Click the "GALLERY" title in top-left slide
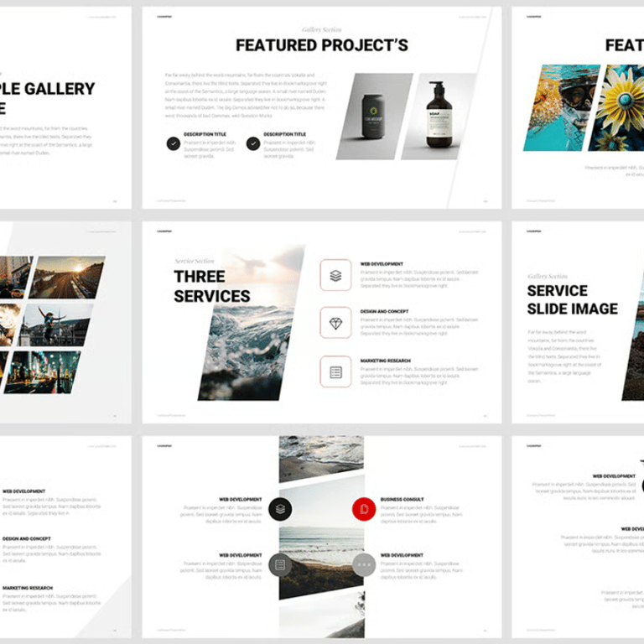Viewport: 644px width, 644px height. 60,89
